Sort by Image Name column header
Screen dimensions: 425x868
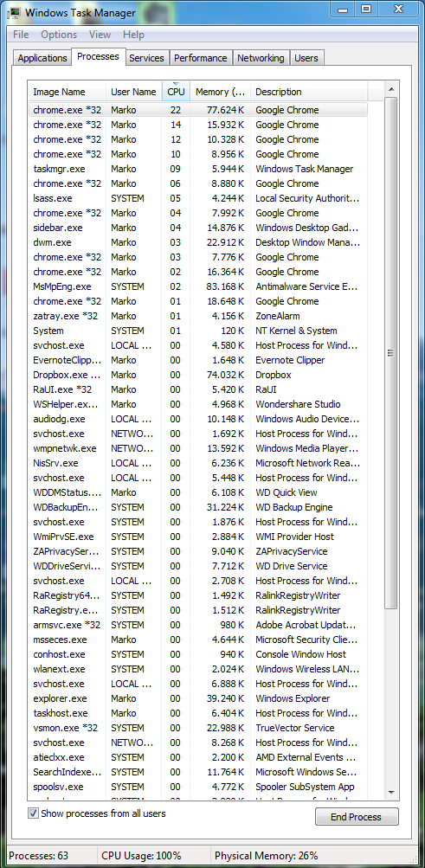tap(67, 92)
